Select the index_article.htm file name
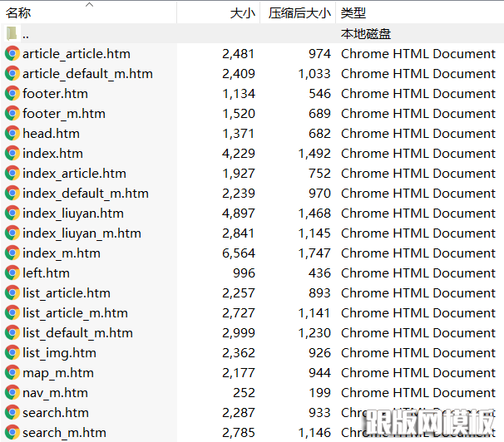This screenshot has width=504, height=442. point(74,173)
